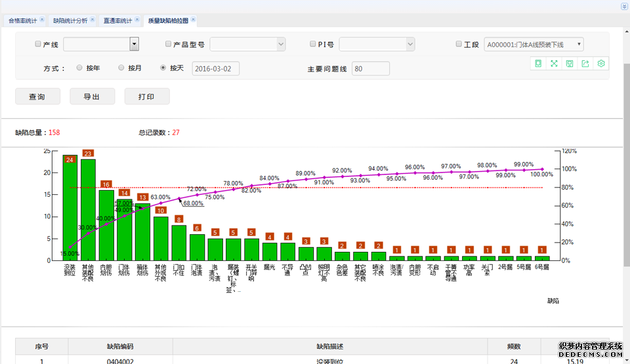Click the floppy disk save icon
Image resolution: width=630 pixels, height=364 pixels.
pyautogui.click(x=570, y=64)
